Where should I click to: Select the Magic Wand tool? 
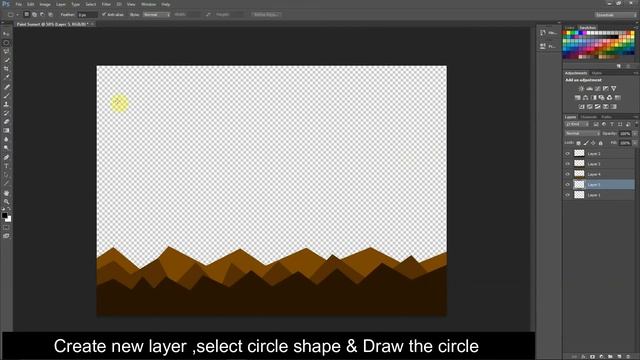[x=6, y=60]
